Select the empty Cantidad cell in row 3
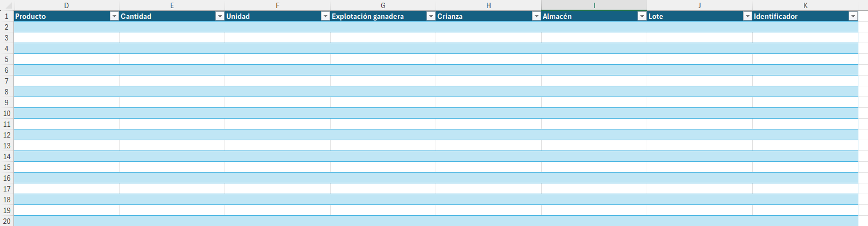The image size is (868, 226). [x=172, y=38]
